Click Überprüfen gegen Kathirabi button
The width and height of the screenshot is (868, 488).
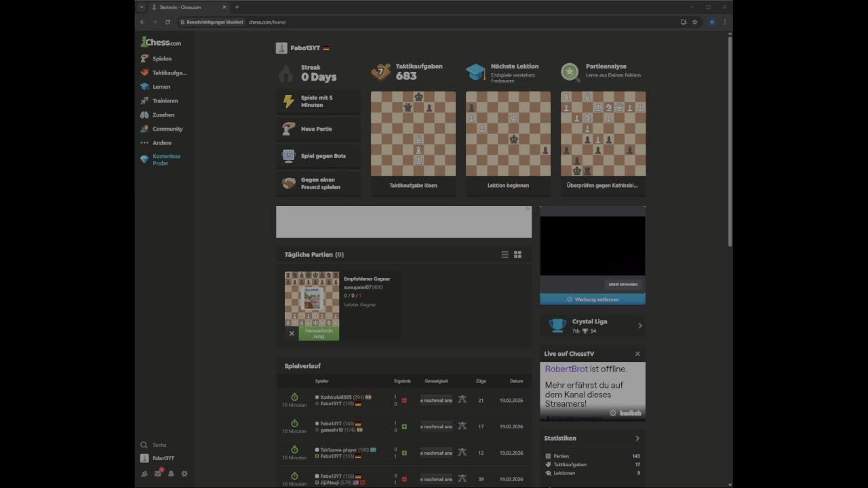coord(603,185)
